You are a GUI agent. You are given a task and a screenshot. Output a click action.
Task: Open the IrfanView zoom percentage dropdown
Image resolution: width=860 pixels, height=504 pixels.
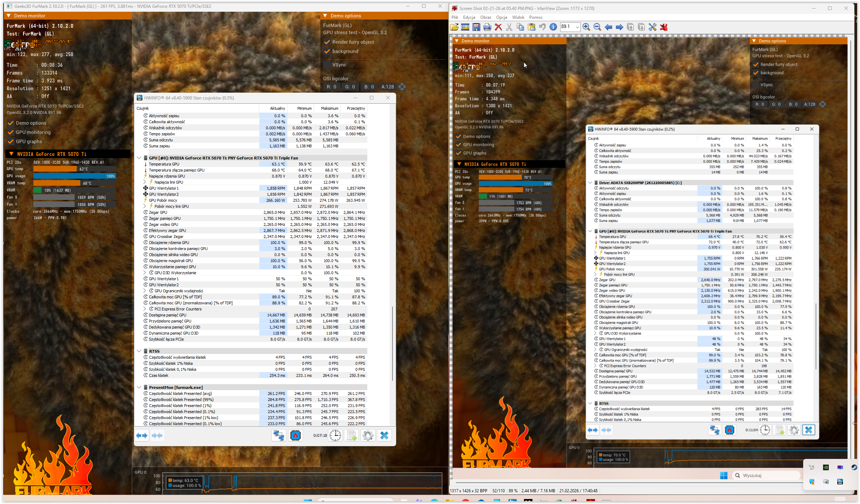577,27
